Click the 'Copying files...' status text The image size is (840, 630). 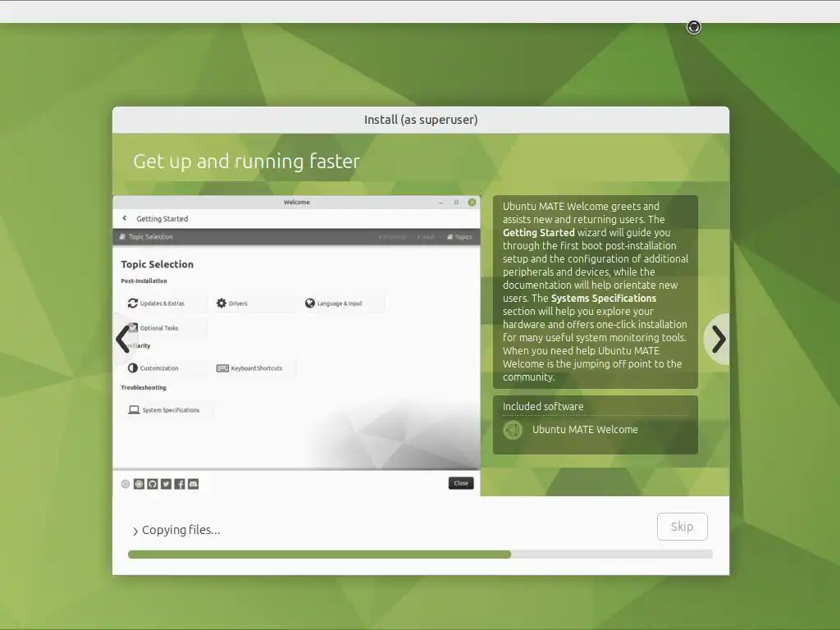181,530
